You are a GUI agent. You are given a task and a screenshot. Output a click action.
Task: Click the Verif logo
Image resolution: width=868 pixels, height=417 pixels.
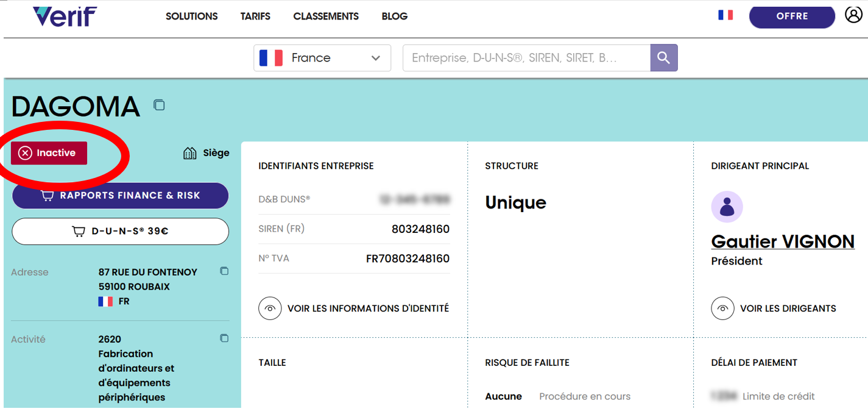65,16
